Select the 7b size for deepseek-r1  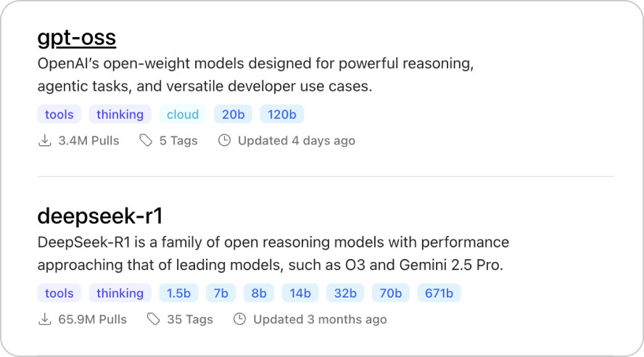click(220, 293)
